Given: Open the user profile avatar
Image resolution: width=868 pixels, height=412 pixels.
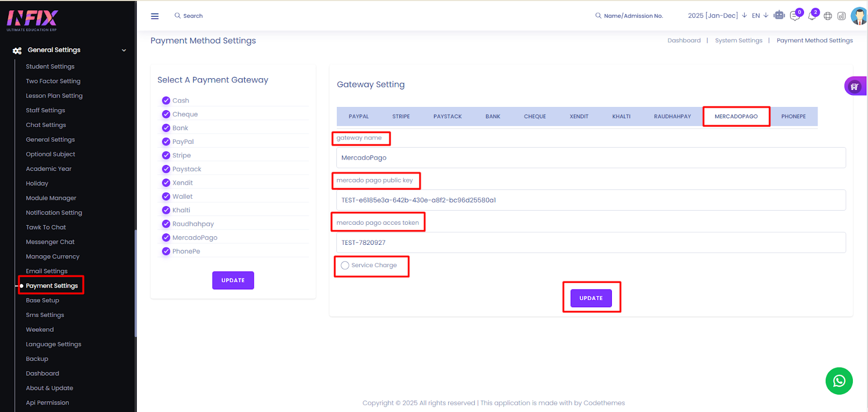Looking at the screenshot, I should pyautogui.click(x=859, y=16).
